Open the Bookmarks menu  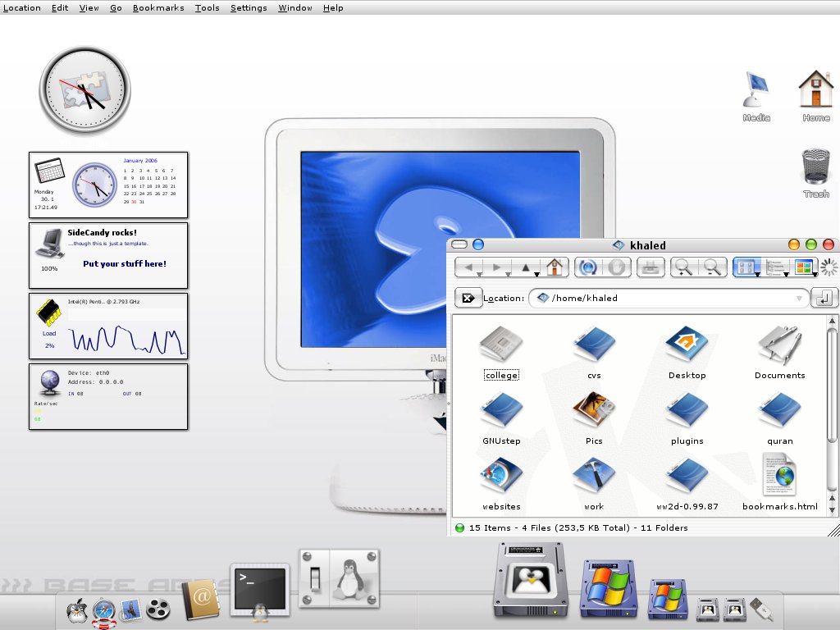click(158, 7)
